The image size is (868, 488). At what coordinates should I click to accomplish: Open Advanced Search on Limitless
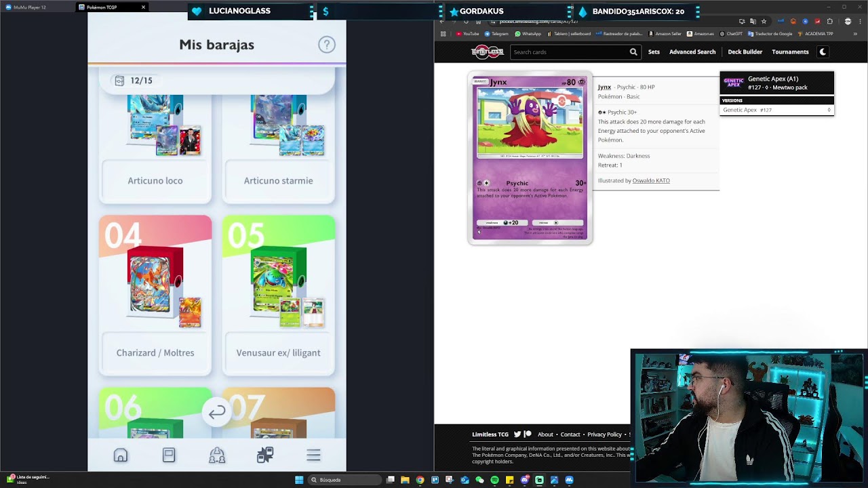coord(692,52)
